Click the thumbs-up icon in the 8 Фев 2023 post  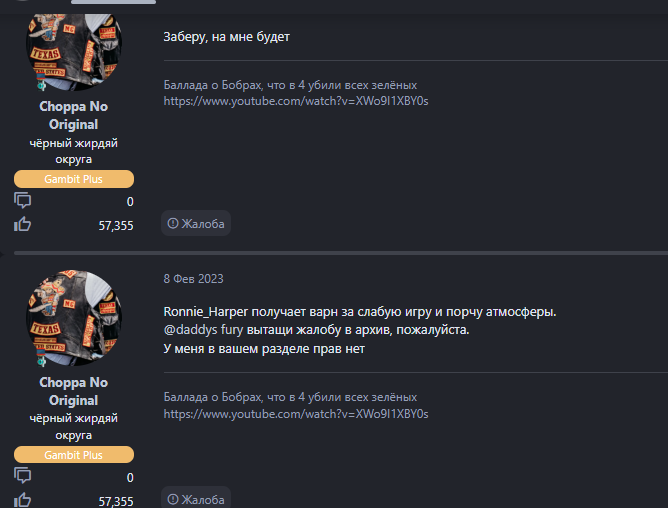[x=23, y=500]
